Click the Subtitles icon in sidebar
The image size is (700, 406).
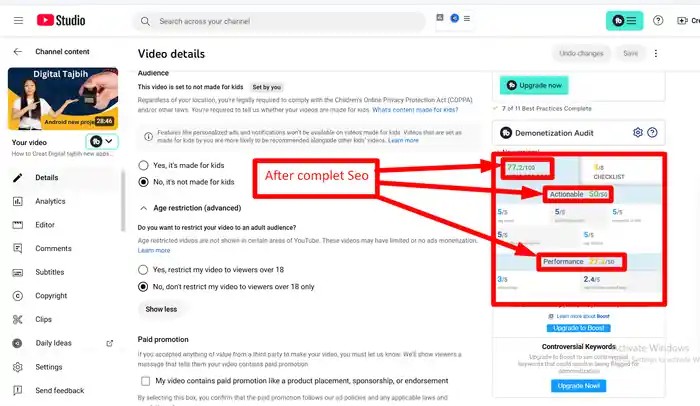(x=17, y=272)
